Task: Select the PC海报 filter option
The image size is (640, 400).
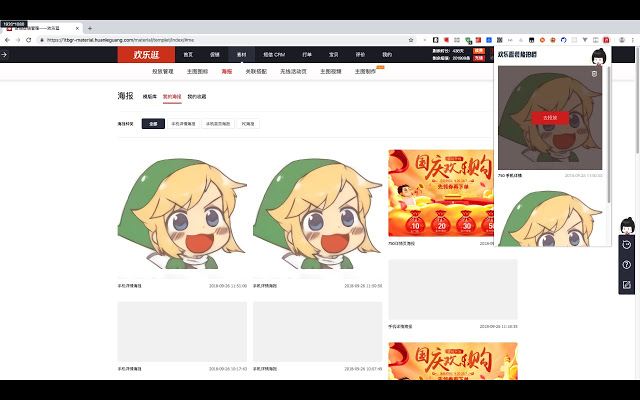Action: pos(248,123)
